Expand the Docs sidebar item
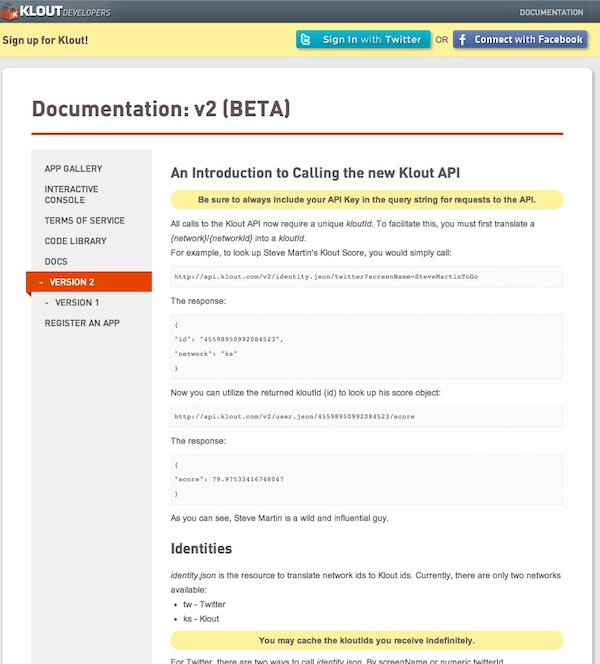This screenshot has width=600, height=664. (56, 262)
